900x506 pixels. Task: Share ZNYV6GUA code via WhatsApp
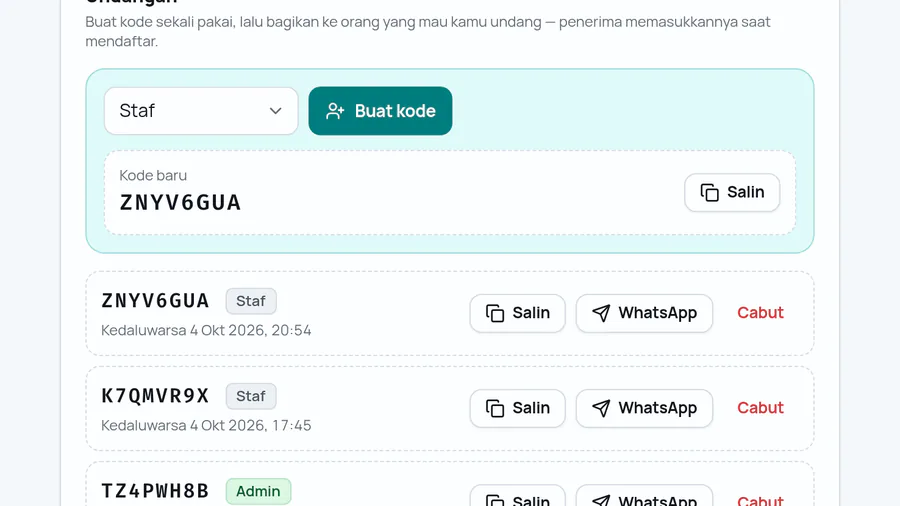(x=644, y=313)
